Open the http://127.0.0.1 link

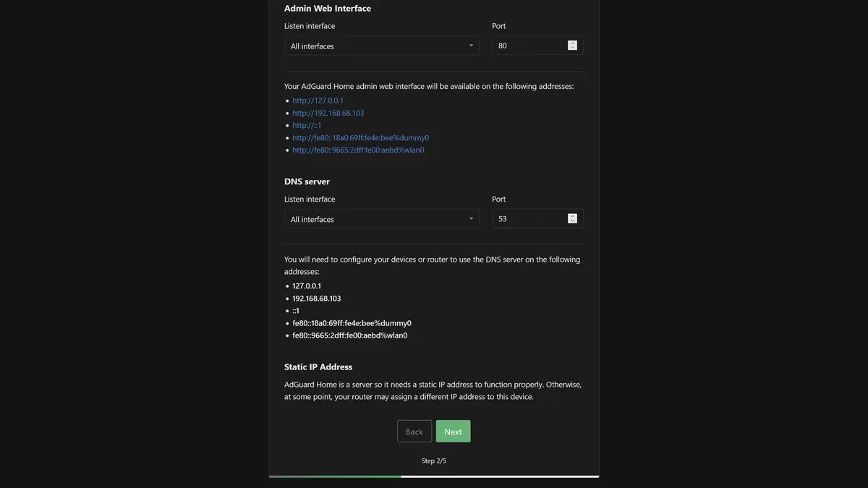click(x=318, y=100)
